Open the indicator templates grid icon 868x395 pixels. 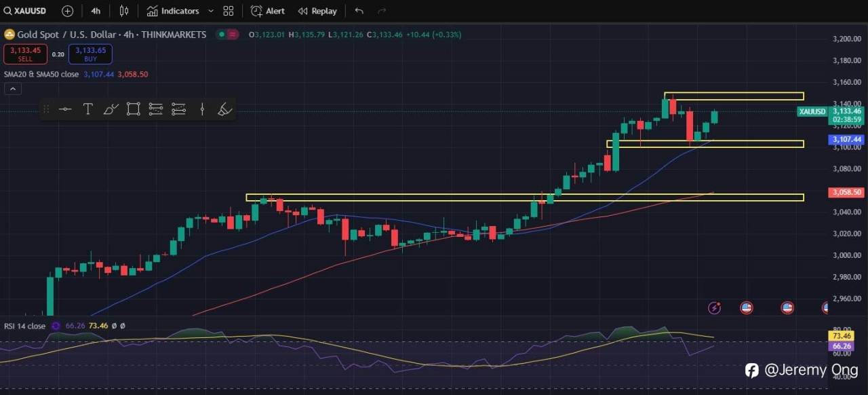coord(229,11)
